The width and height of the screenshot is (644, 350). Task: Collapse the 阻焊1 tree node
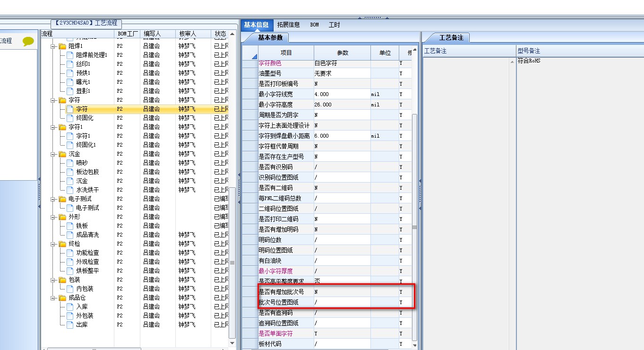click(x=53, y=46)
